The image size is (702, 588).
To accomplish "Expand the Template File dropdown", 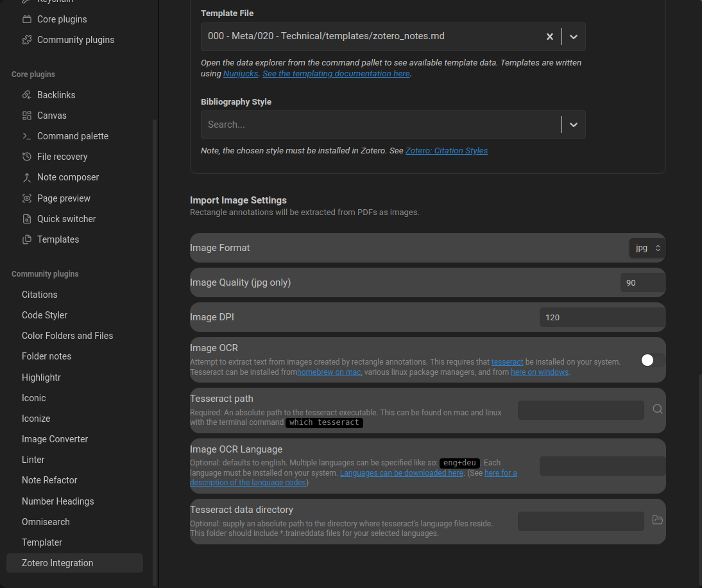I will coord(574,37).
